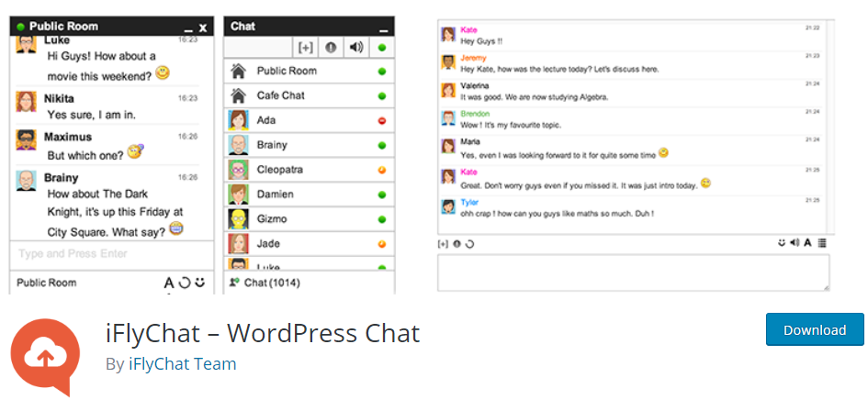Select Brainy in the chat user list

[309, 145]
